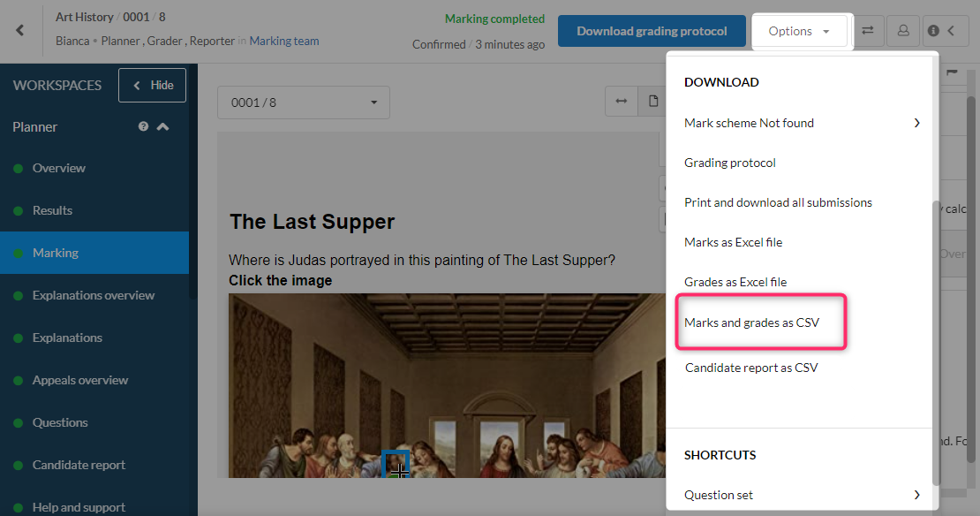Viewport: 980px width, 516px height.
Task: Open Results in the sidebar
Action: [x=94, y=211]
